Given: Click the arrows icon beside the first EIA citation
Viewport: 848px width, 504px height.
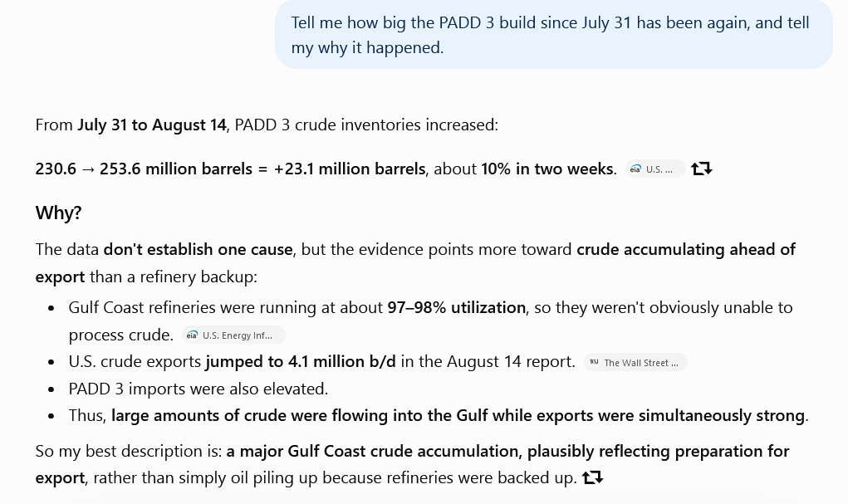Looking at the screenshot, I should 702,169.
